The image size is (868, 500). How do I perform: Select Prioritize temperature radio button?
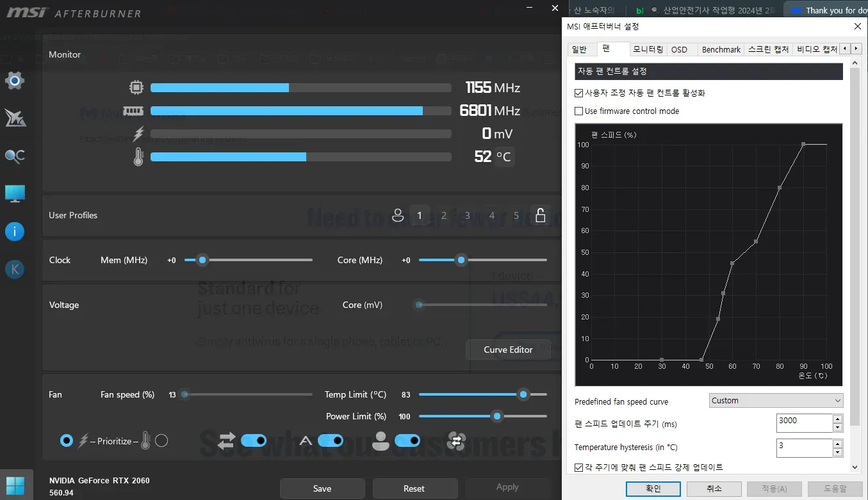coord(161,440)
